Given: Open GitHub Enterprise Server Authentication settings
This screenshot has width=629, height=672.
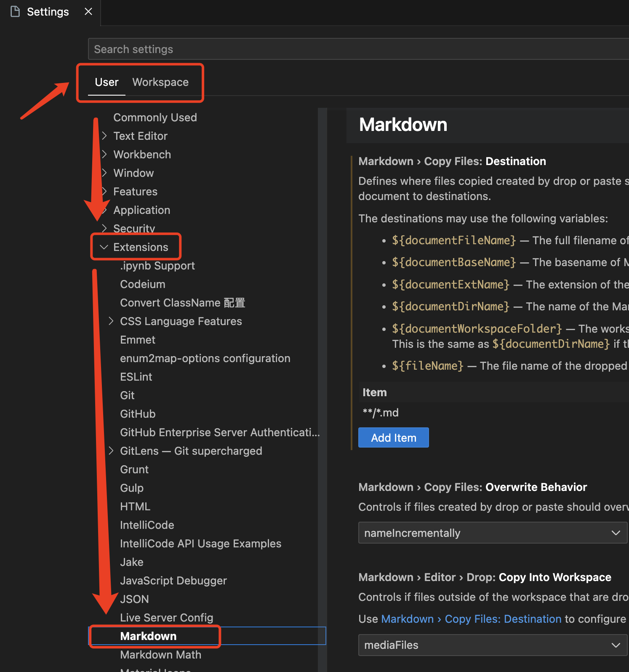Looking at the screenshot, I should pyautogui.click(x=220, y=432).
